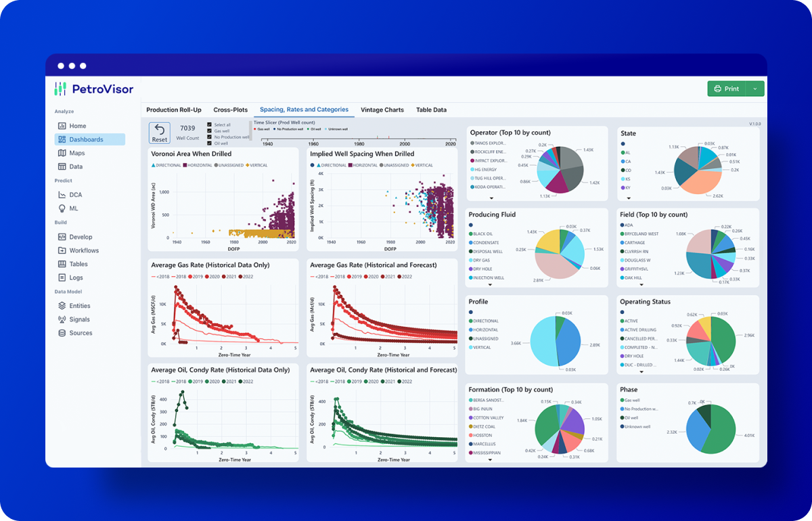Image resolution: width=812 pixels, height=521 pixels.
Task: Click the Sources database icon
Action: (x=62, y=333)
